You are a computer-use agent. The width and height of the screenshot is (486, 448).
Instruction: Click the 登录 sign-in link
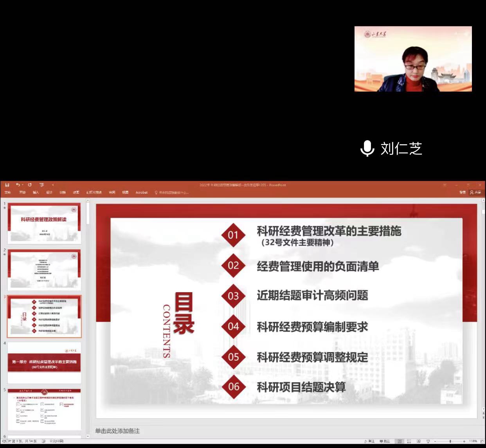(x=463, y=192)
